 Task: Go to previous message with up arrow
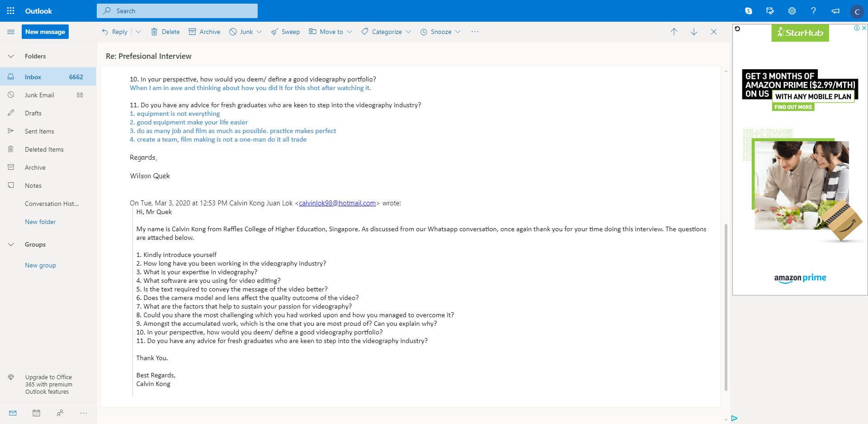tap(674, 32)
